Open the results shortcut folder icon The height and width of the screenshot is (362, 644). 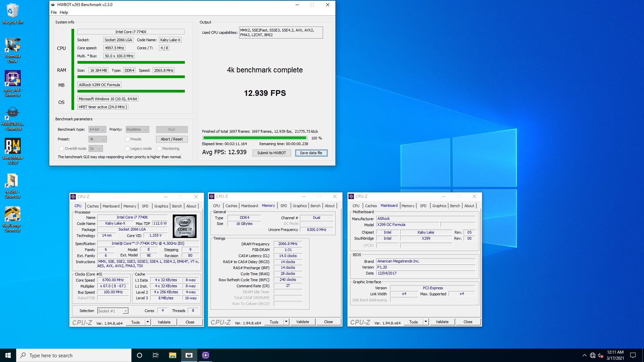tap(13, 185)
